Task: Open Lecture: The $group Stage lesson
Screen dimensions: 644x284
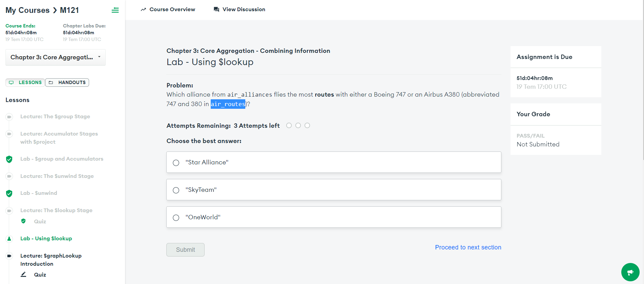Action: pos(55,117)
